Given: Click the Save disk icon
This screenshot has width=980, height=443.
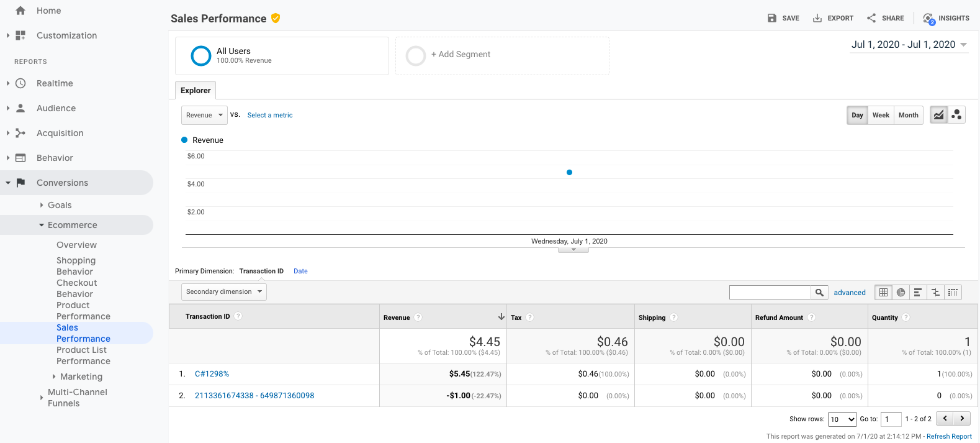Looking at the screenshot, I should click(x=772, y=18).
